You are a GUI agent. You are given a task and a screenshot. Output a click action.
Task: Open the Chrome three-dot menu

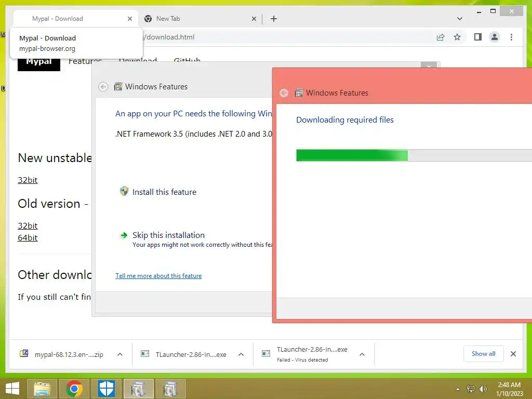[511, 37]
